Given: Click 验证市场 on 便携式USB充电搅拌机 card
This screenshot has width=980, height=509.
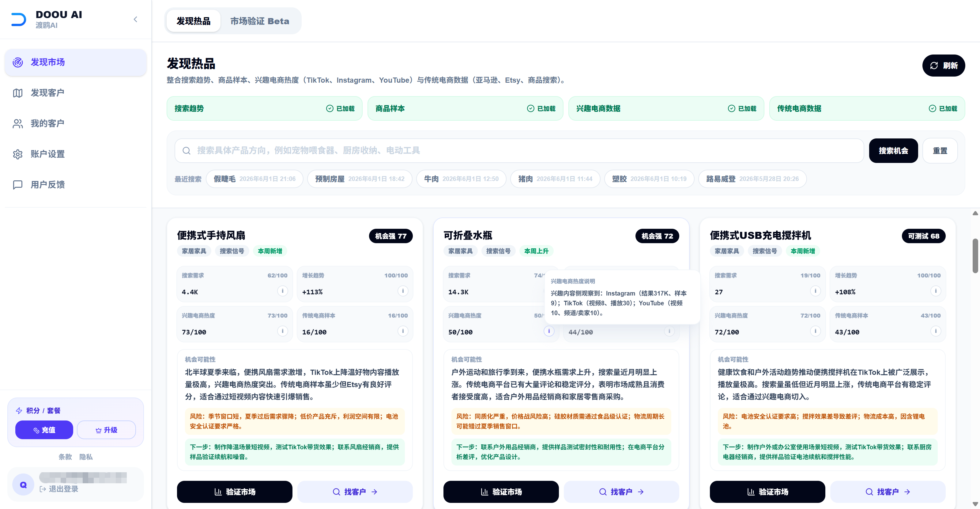Looking at the screenshot, I should pyautogui.click(x=767, y=492).
